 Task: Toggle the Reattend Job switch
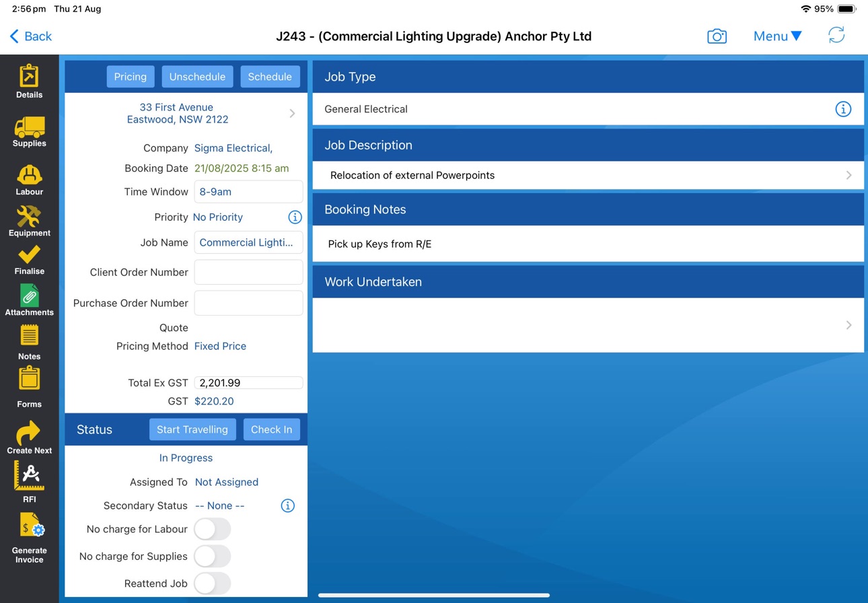pos(213,583)
